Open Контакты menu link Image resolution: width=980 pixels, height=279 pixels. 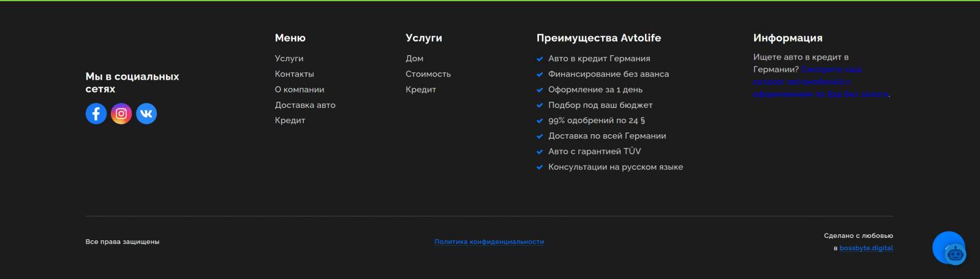tap(294, 74)
